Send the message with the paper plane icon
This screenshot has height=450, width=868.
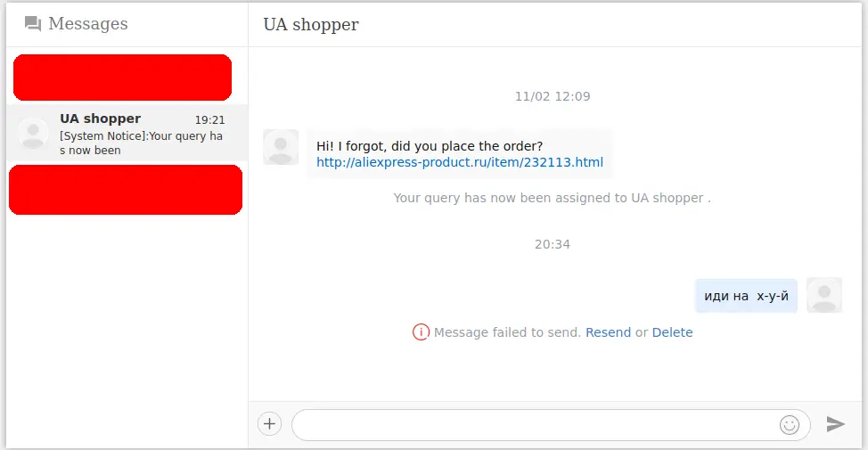click(x=835, y=424)
